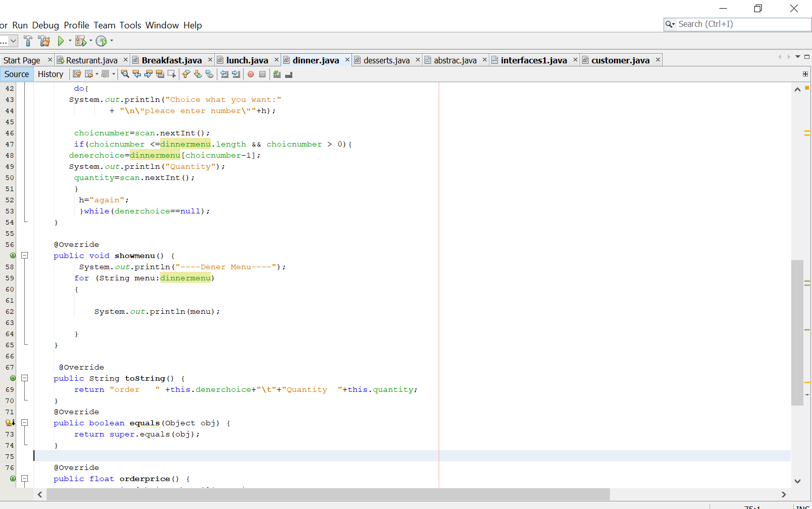Click Shift Line Right icon
The image size is (812, 509).
(236, 74)
